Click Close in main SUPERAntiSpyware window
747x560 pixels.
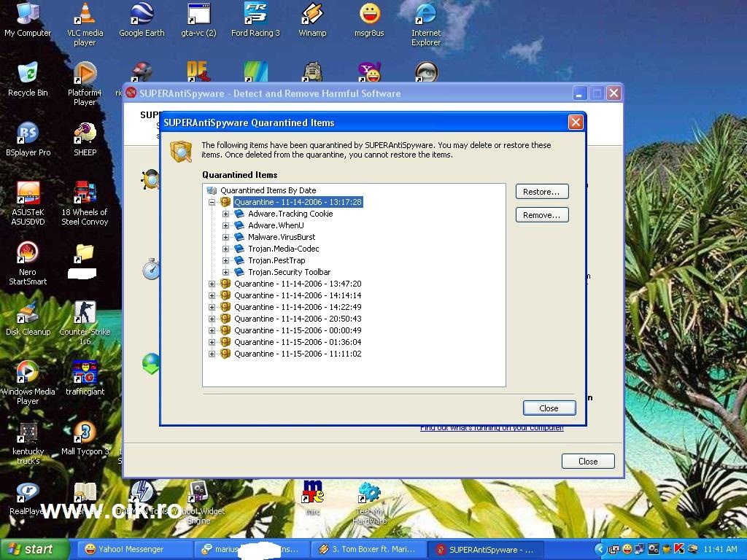(588, 461)
